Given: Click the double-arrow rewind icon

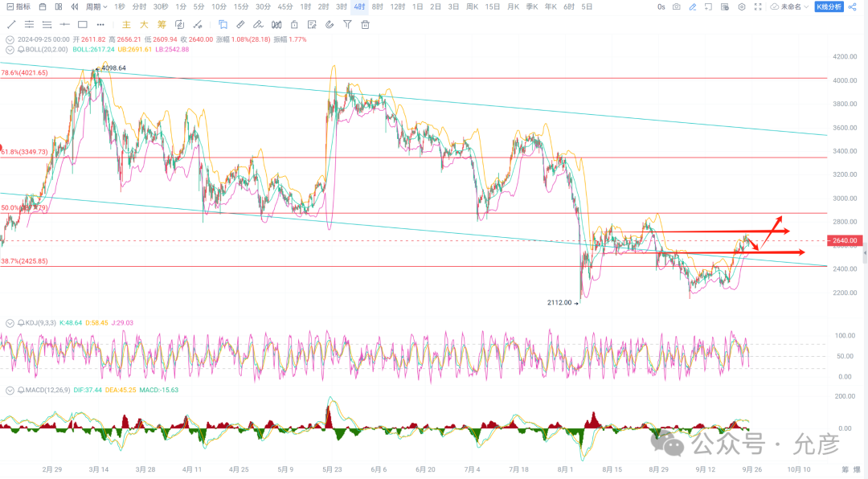Looking at the screenshot, I should click(75, 6).
